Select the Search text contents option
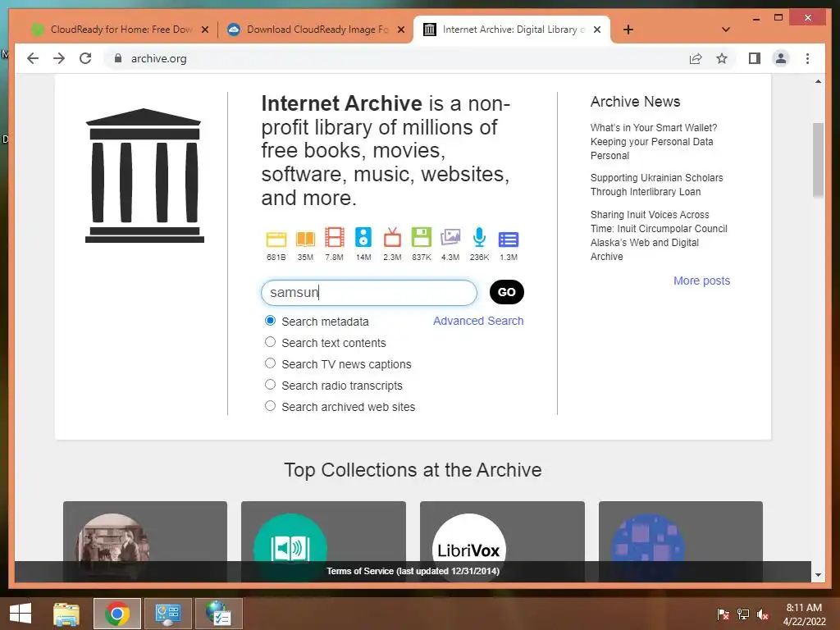Screen dimensions: 840x630 coord(271,342)
